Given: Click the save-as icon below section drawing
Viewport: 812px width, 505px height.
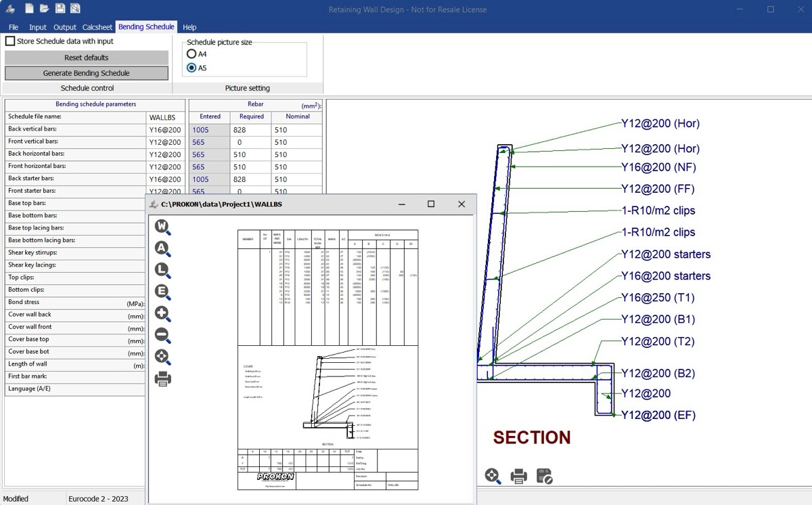Looking at the screenshot, I should click(x=545, y=477).
